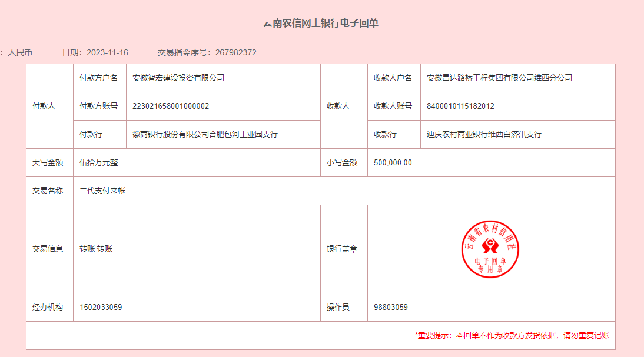The height and width of the screenshot is (357, 644).
Task: Click the date 2023-11-16
Action: click(107, 52)
